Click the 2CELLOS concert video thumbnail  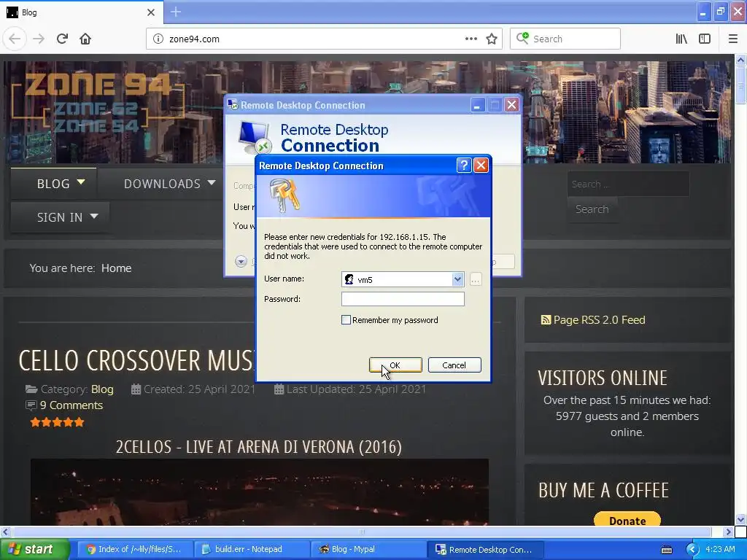pos(260,492)
